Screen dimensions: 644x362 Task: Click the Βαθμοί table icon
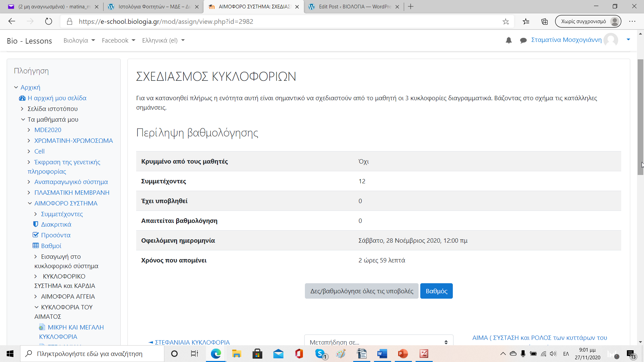pos(36,246)
